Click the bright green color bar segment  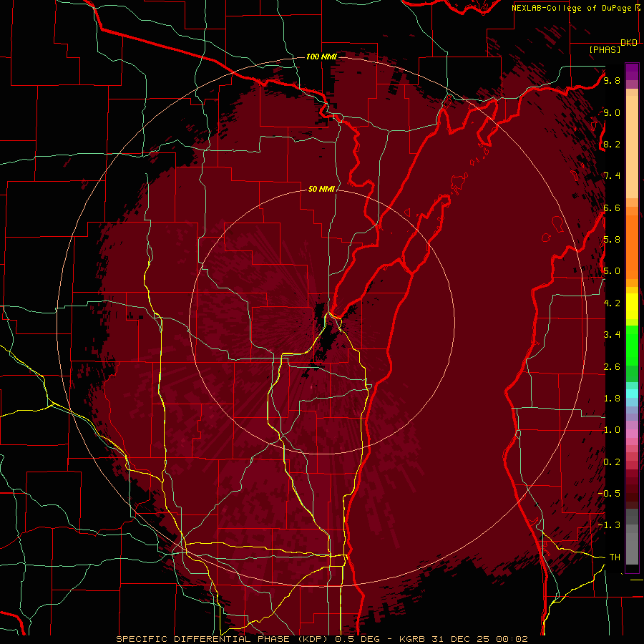(x=632, y=345)
